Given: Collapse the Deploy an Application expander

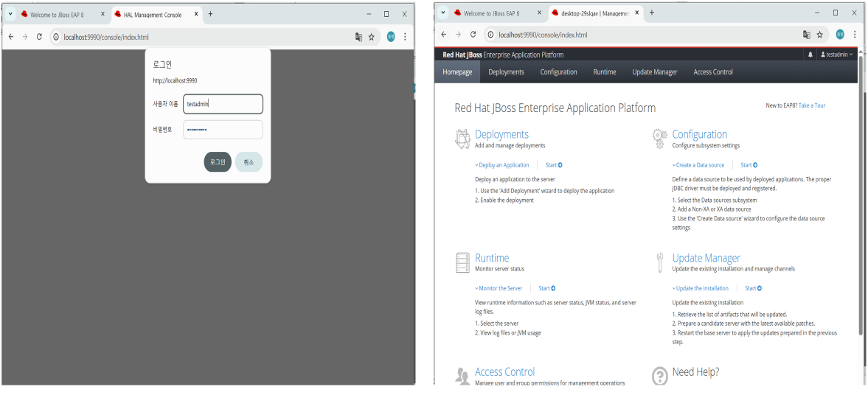Looking at the screenshot, I should 502,165.
